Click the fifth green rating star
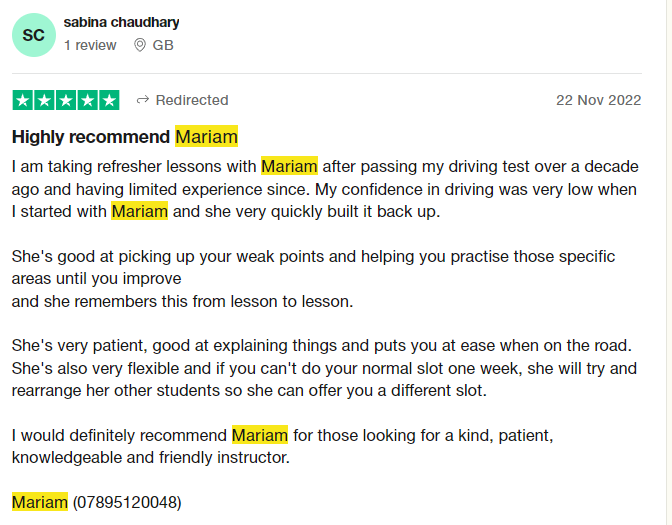Screen dimensions: 672x525 109,100
